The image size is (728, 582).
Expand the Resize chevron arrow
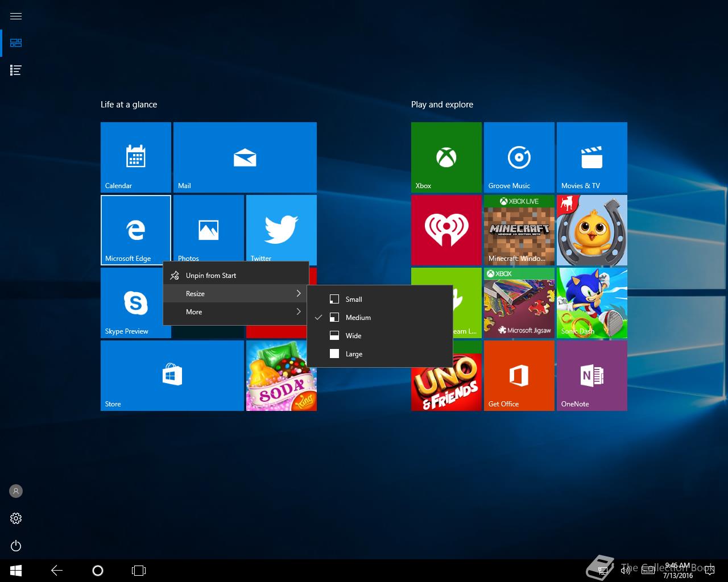pos(298,294)
